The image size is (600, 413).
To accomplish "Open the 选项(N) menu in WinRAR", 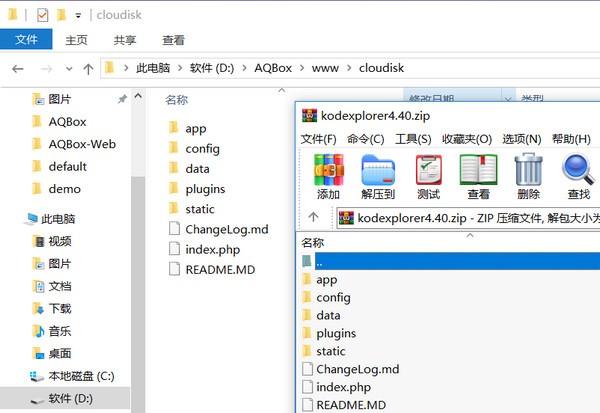I will (522, 139).
